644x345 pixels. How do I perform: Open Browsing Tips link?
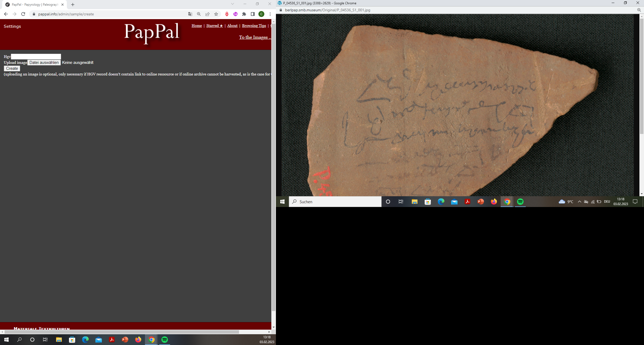click(x=254, y=26)
